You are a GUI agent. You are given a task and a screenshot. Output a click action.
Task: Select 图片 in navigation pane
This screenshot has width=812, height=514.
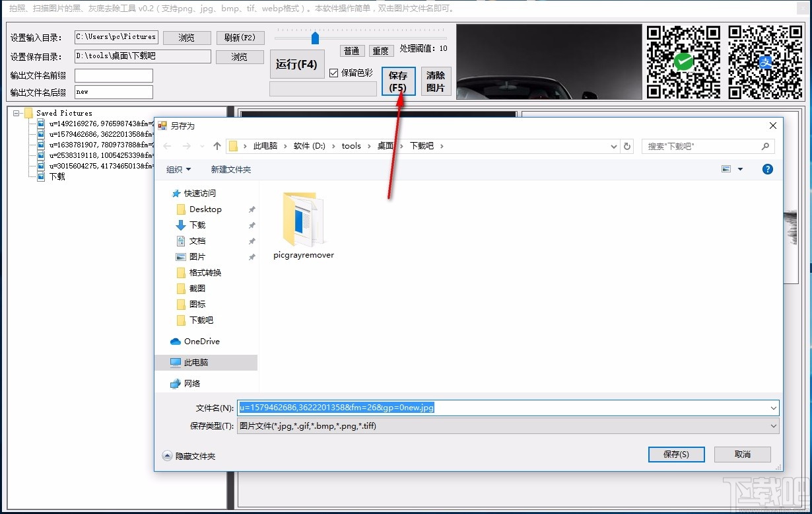tap(197, 256)
